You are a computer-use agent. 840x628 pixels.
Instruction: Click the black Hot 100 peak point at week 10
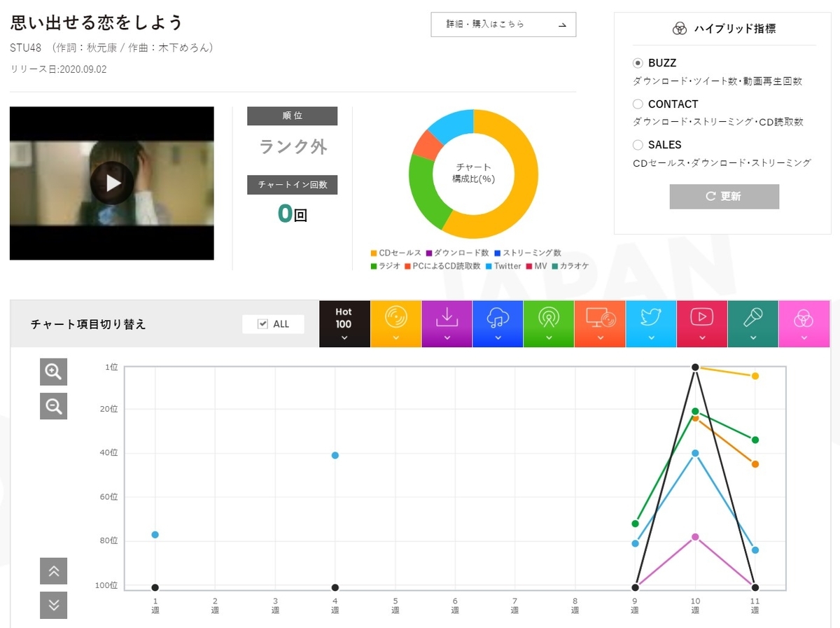point(695,367)
